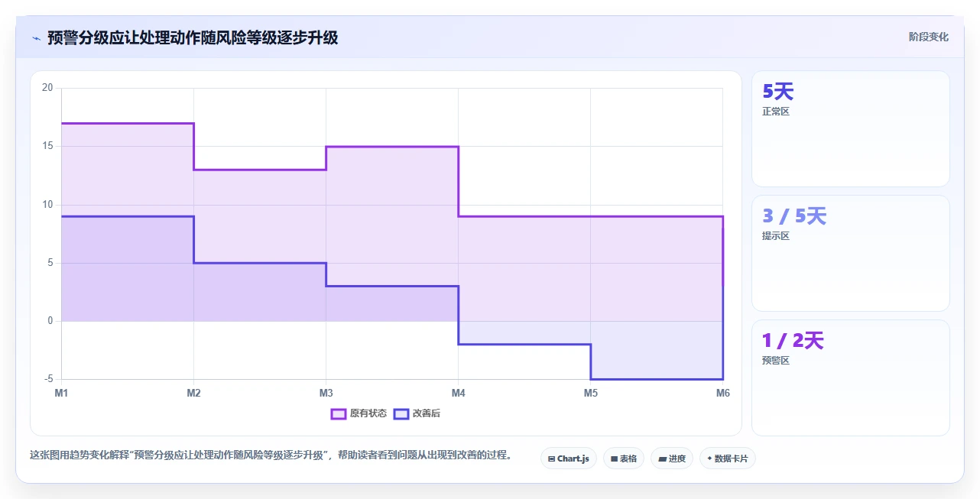Click the 阶段变化 label in header
Viewport: 980px width, 499px height.
pos(928,37)
